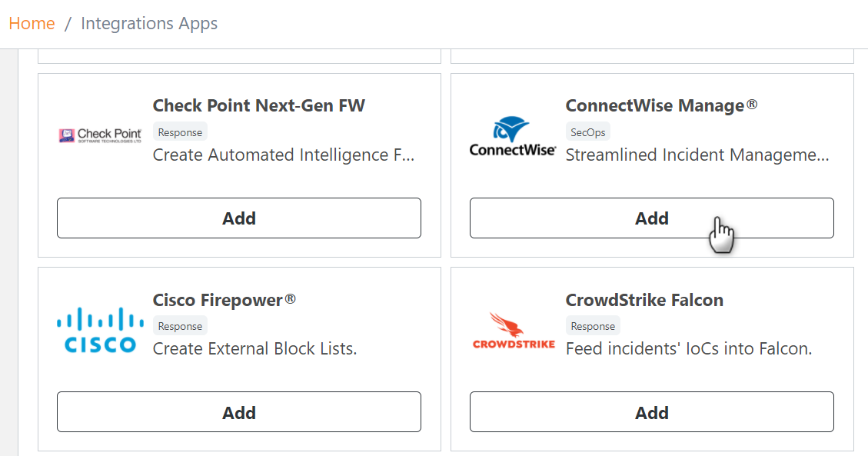Click the 'Create Automated Intelligence' description text
The width and height of the screenshot is (868, 456).
click(x=284, y=155)
